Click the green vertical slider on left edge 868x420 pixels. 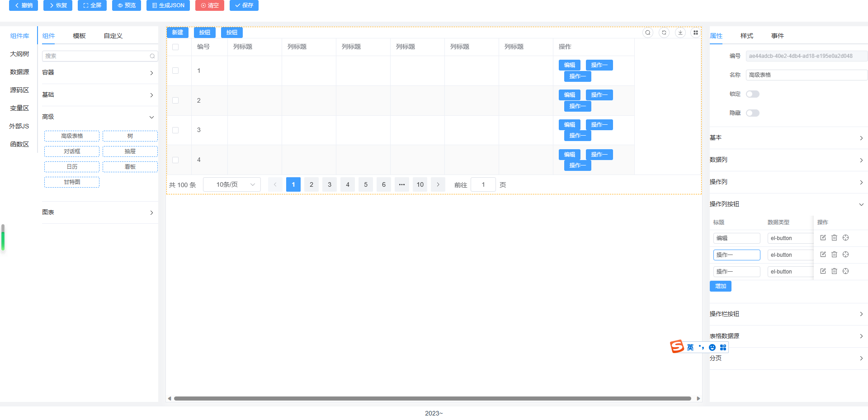[3, 238]
